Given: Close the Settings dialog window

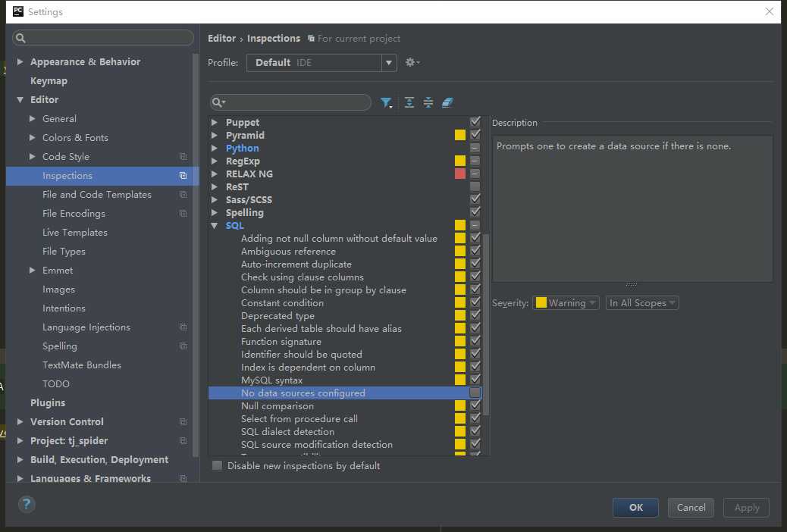Looking at the screenshot, I should coord(769,11).
